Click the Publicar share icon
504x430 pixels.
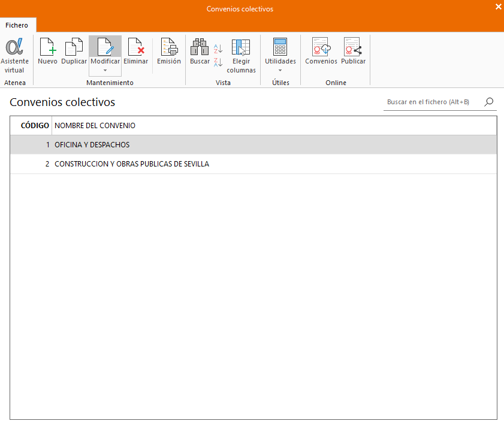click(x=353, y=47)
